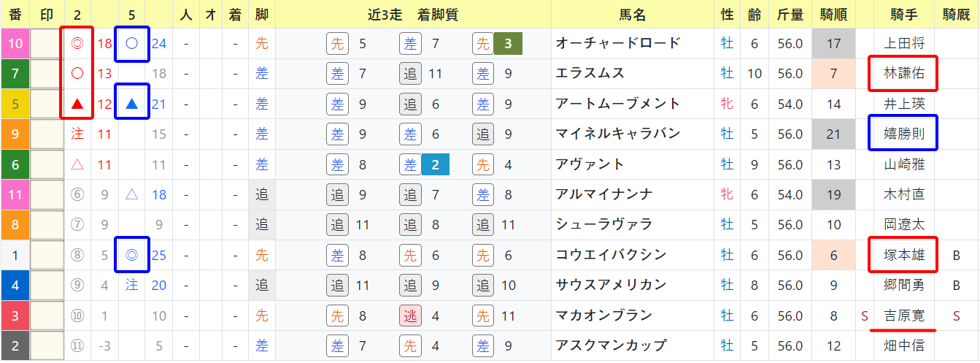Click the red double-circle mark for horse 10
Viewport: 980px width, 363px height.
point(77,44)
